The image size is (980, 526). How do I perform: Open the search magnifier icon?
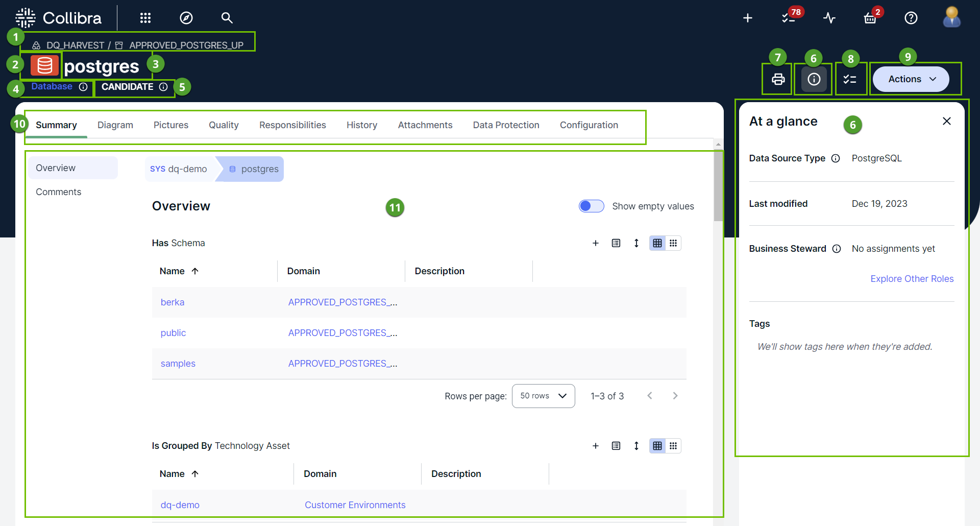pos(227,18)
